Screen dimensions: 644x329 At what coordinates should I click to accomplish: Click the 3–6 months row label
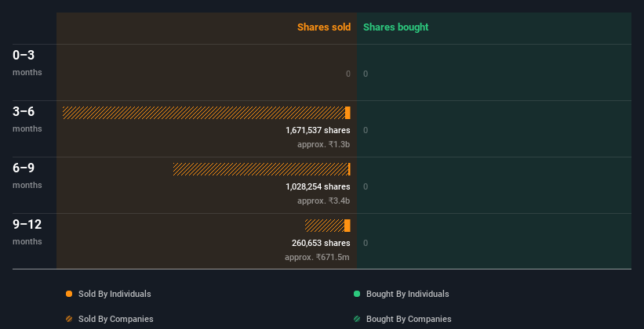pos(27,119)
